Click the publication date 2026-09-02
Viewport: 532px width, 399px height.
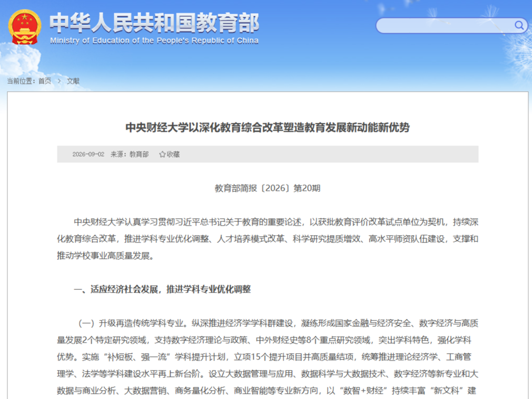coord(88,154)
